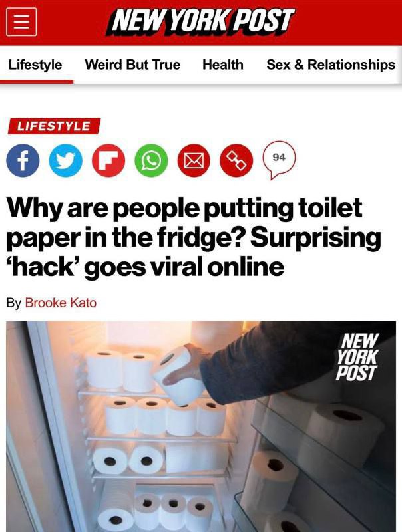This screenshot has height=532, width=402.
Task: Open Sex & Relationships section
Action: tap(331, 65)
